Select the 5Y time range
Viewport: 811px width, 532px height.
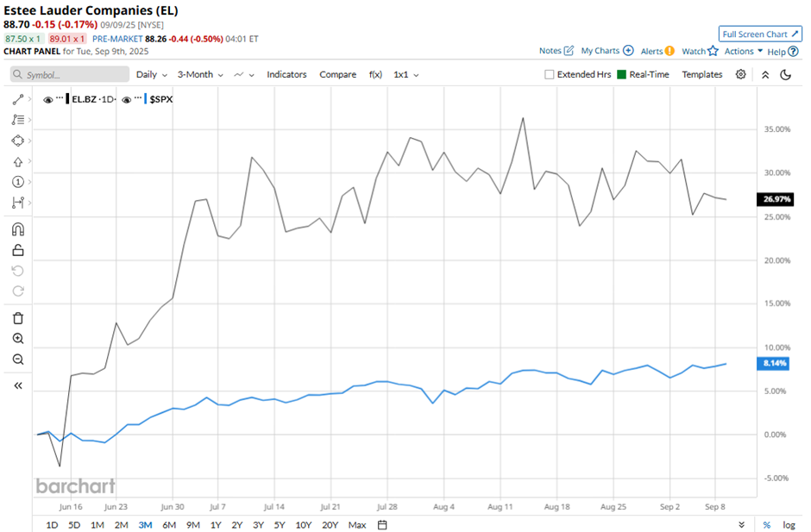(x=280, y=525)
